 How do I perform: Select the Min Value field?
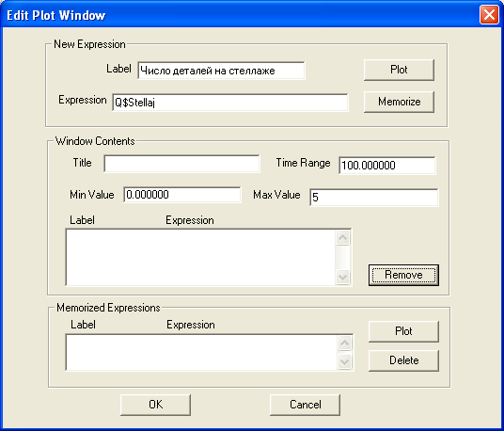click(x=182, y=195)
